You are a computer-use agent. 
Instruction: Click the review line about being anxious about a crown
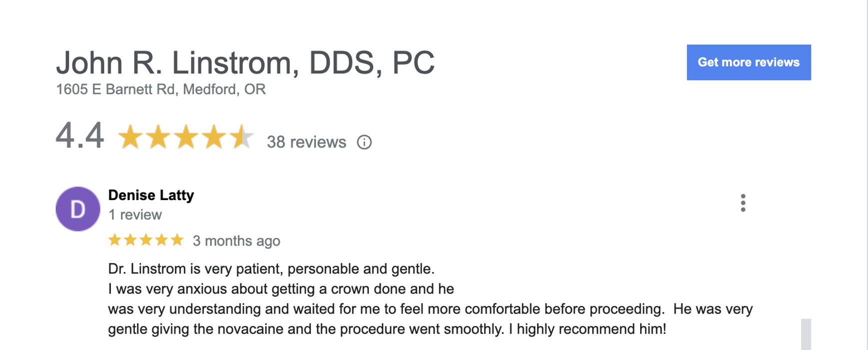[x=281, y=289]
